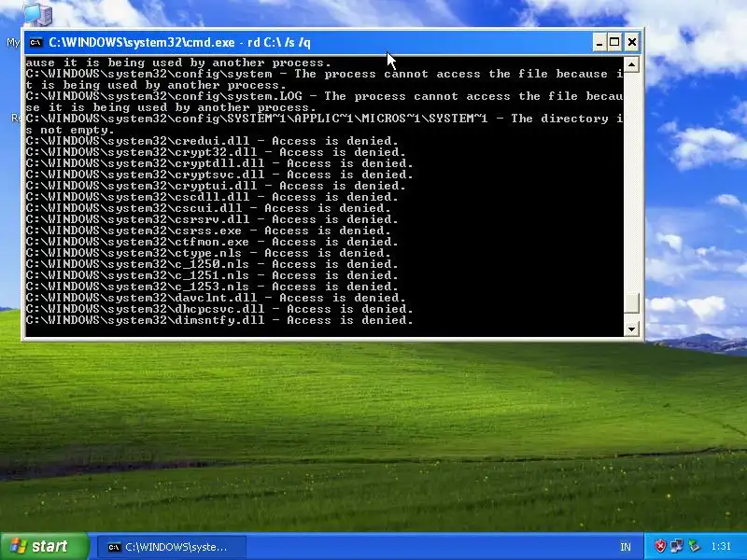This screenshot has height=560, width=747.
Task: Minimize the cmd.exe window
Action: (x=599, y=43)
